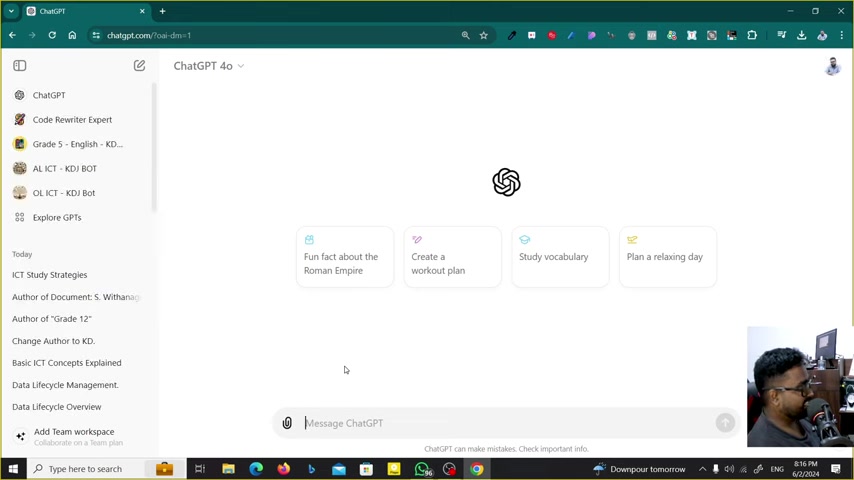Toggle the ChatGPT sidebar panel

(x=20, y=66)
